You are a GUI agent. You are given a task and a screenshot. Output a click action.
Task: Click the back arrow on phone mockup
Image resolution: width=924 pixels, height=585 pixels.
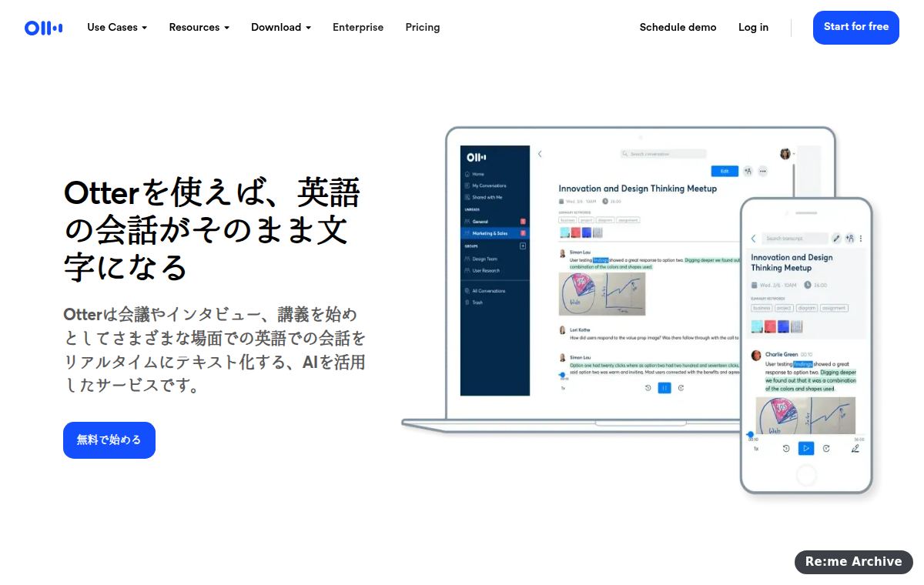point(753,239)
